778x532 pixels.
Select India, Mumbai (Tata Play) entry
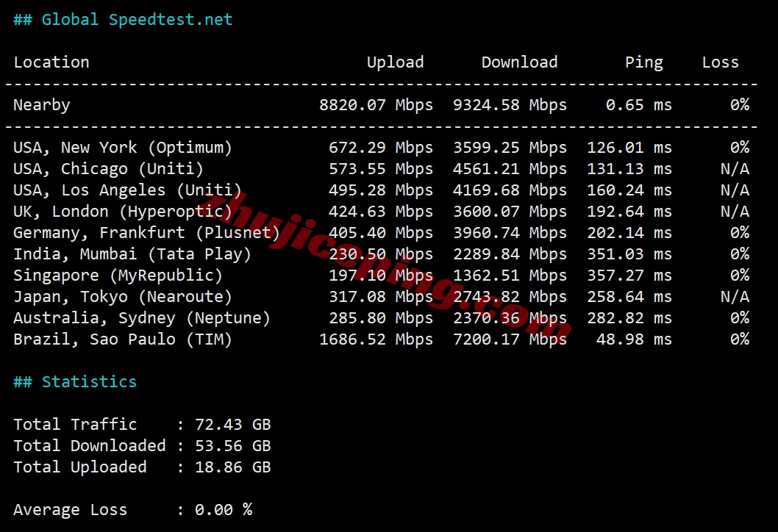(x=132, y=254)
